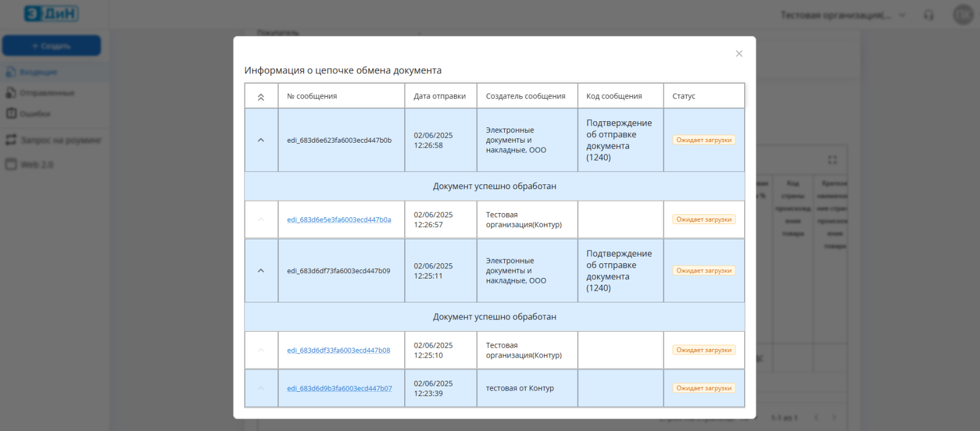This screenshot has height=431, width=980.
Task: Open message link edi_683d6df33fa6003ecd447b08
Action: click(x=338, y=350)
